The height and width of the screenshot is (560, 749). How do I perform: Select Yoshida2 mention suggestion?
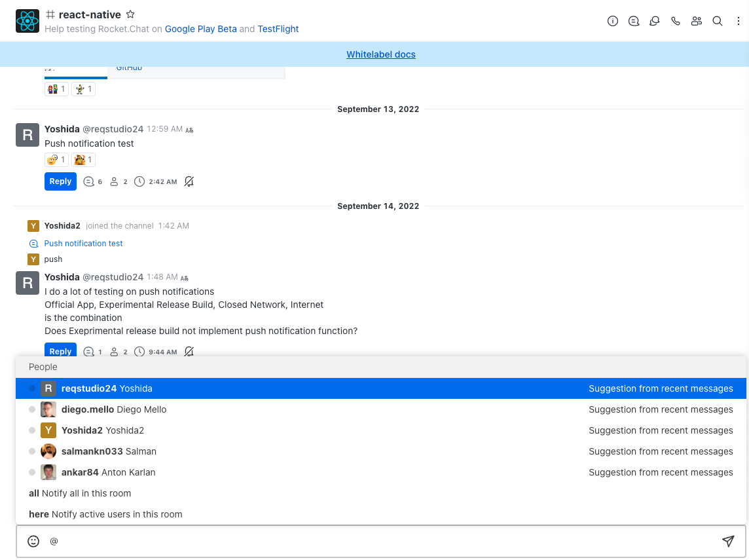(380, 430)
